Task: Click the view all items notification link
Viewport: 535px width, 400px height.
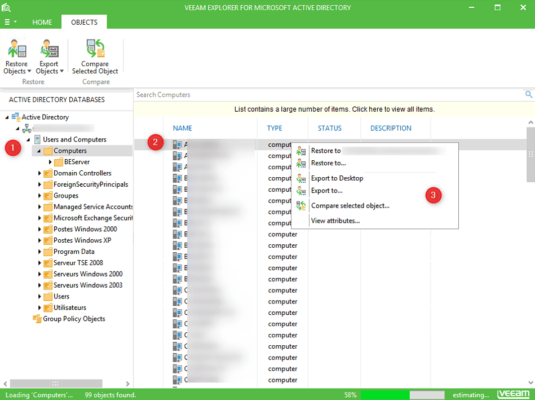Action: (334, 109)
